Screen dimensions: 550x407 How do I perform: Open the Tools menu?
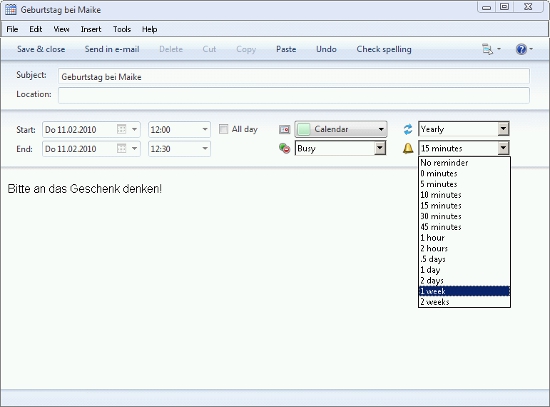pos(122,29)
